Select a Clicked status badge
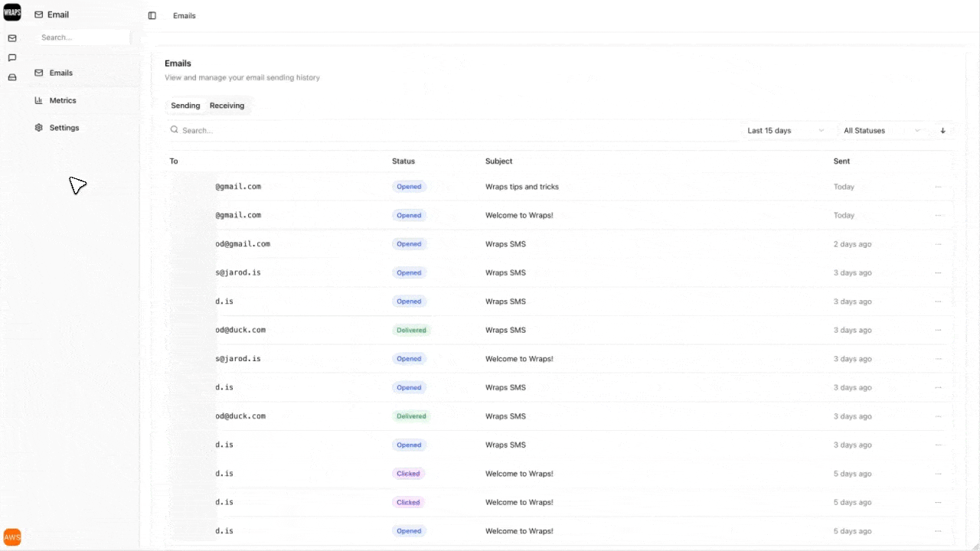The height and width of the screenshot is (551, 980). (x=408, y=473)
